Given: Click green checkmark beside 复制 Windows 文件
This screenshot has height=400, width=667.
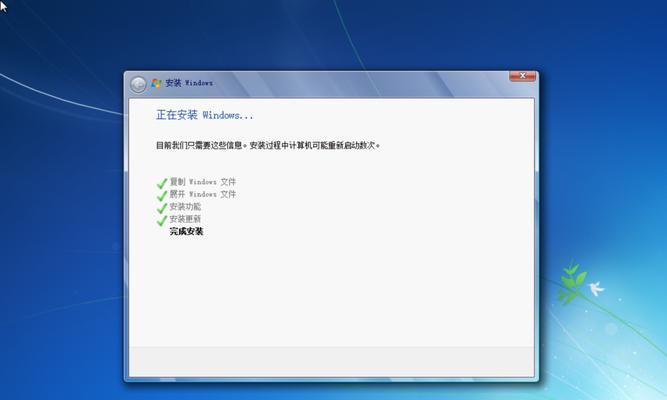Looking at the screenshot, I should click(x=162, y=183).
